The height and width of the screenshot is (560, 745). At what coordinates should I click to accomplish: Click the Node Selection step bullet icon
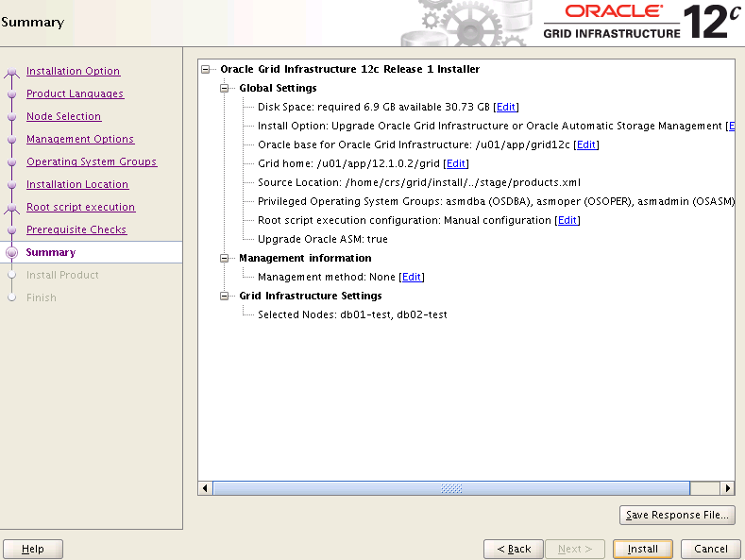click(x=12, y=117)
